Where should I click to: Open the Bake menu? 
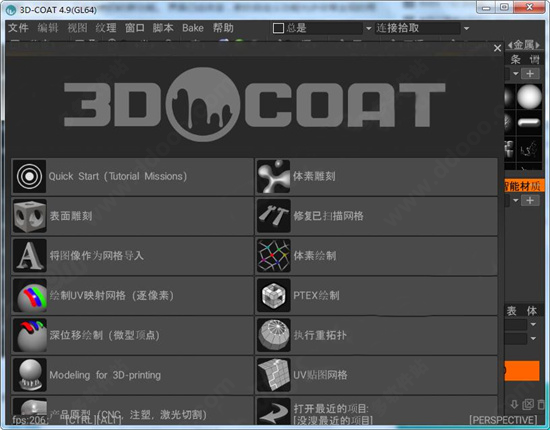pyautogui.click(x=193, y=28)
